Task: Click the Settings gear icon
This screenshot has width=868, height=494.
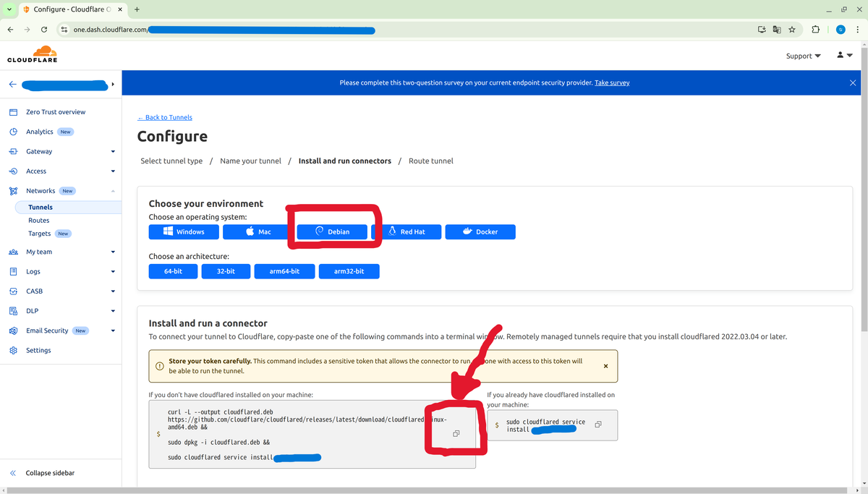Action: click(x=13, y=350)
